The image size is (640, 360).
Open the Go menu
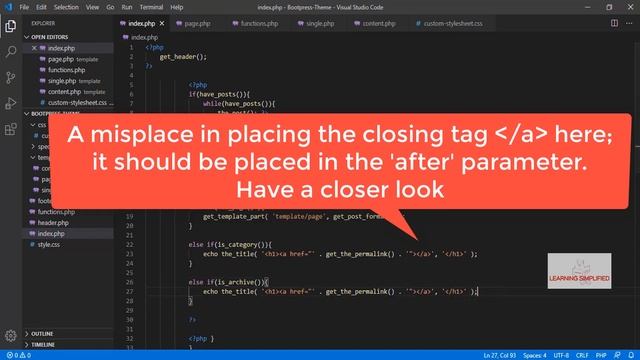click(x=110, y=7)
